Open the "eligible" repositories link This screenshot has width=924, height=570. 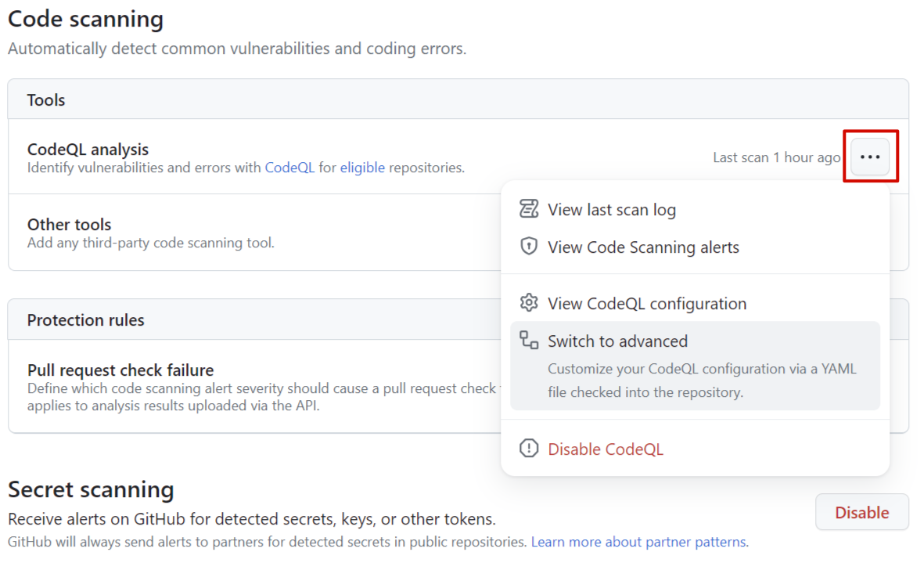[362, 168]
